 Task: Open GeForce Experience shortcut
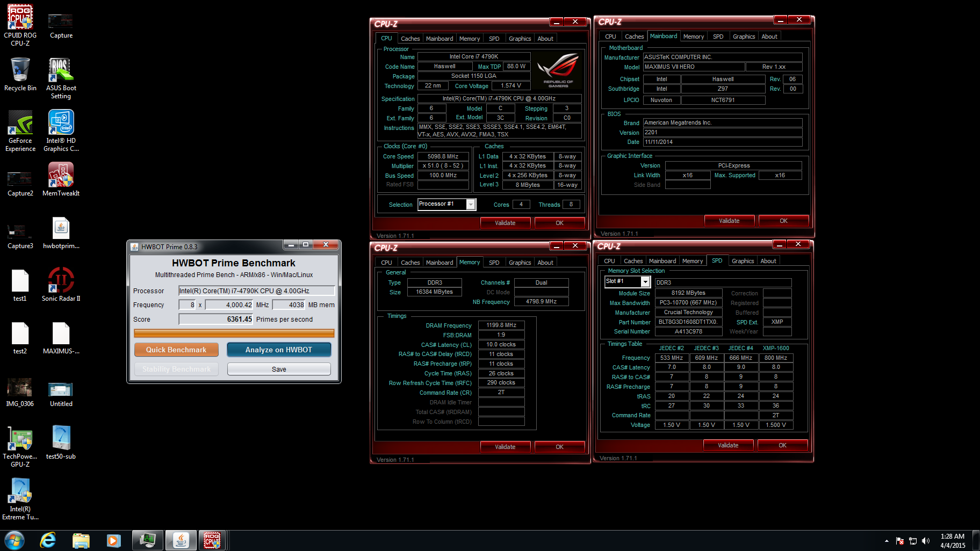click(x=20, y=131)
